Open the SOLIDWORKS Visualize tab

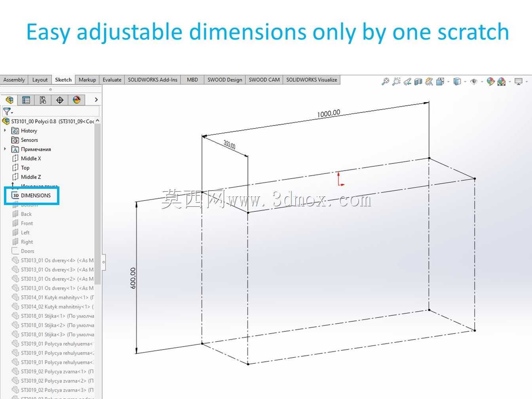coord(312,80)
